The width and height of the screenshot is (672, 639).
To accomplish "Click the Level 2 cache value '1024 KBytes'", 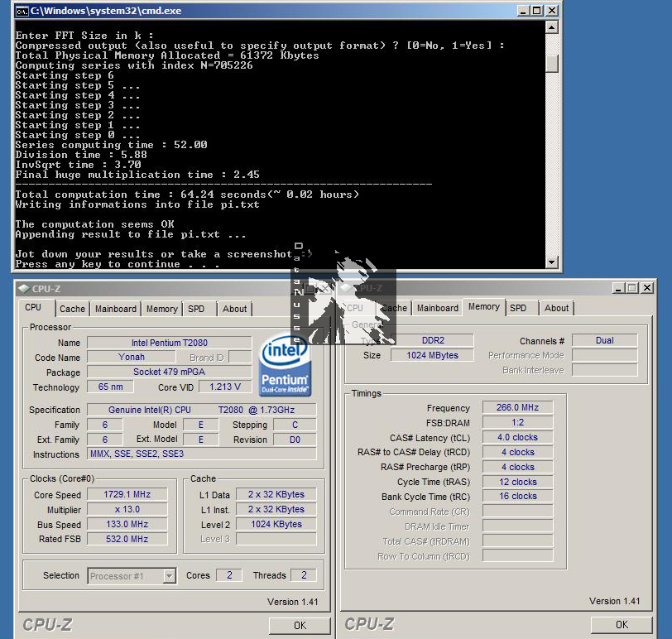I will 276,524.
